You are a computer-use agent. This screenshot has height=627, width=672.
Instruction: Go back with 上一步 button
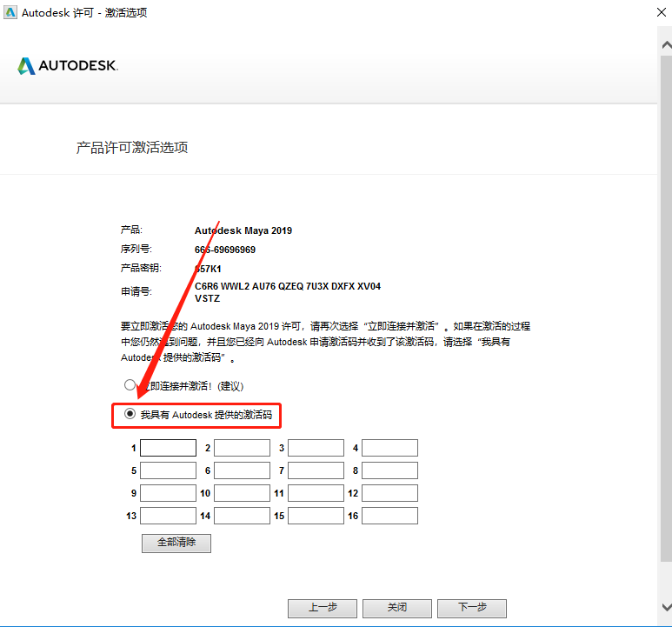[x=323, y=608]
